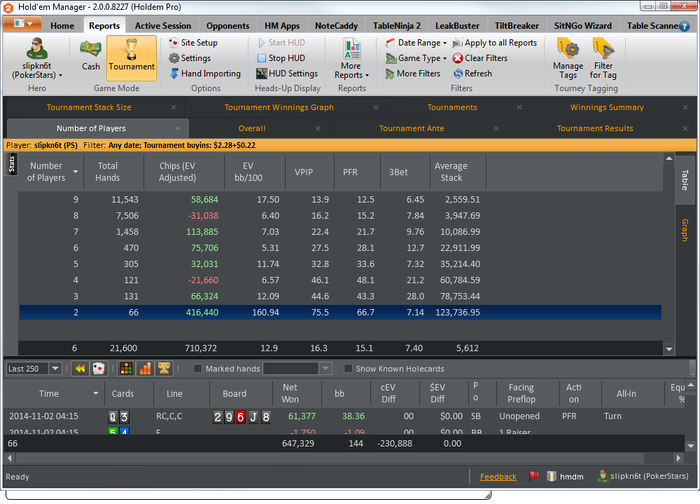
Task: Open the Last 250 hands dropdown
Action: (55, 369)
